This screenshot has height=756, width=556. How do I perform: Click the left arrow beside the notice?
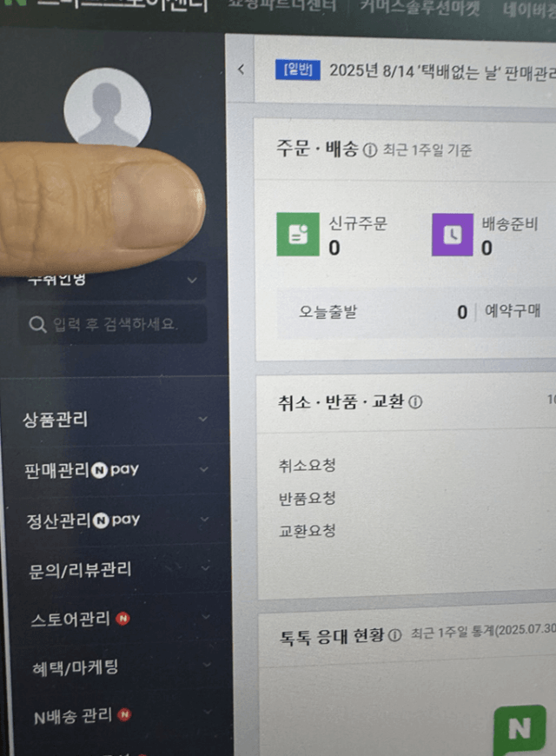242,70
